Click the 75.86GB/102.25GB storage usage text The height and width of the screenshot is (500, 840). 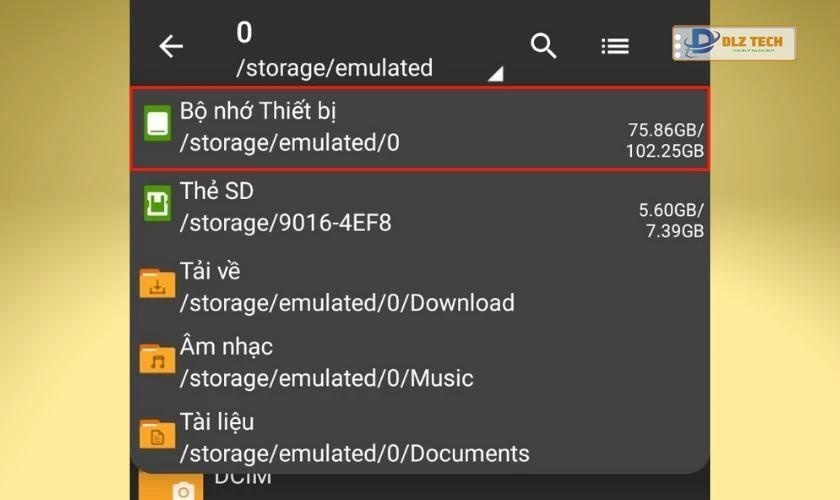(666, 141)
